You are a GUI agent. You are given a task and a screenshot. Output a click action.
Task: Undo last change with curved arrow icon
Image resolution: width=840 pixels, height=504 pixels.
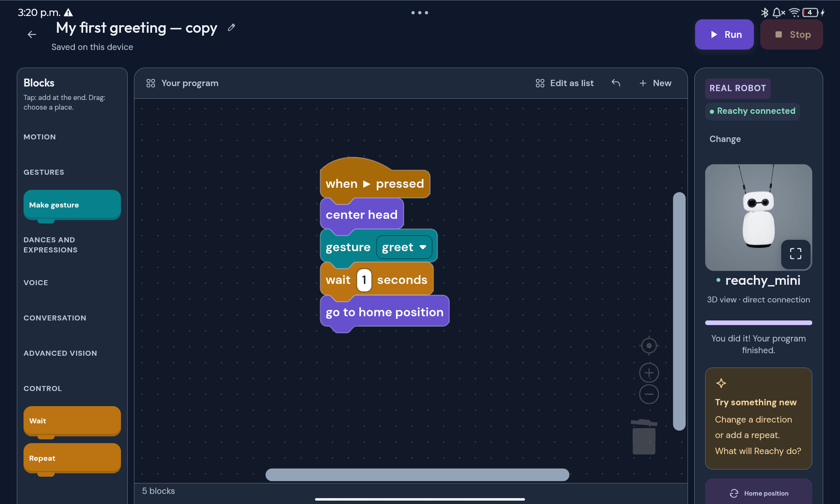(x=616, y=83)
